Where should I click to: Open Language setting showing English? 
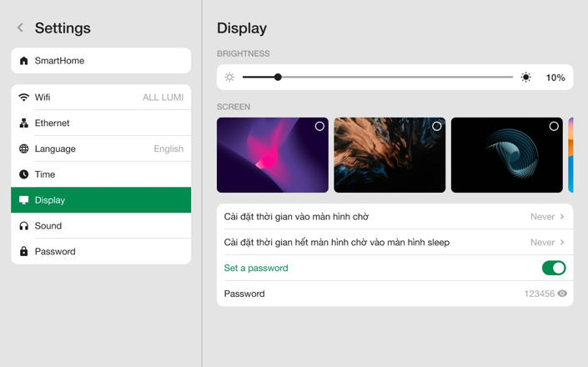click(x=101, y=149)
